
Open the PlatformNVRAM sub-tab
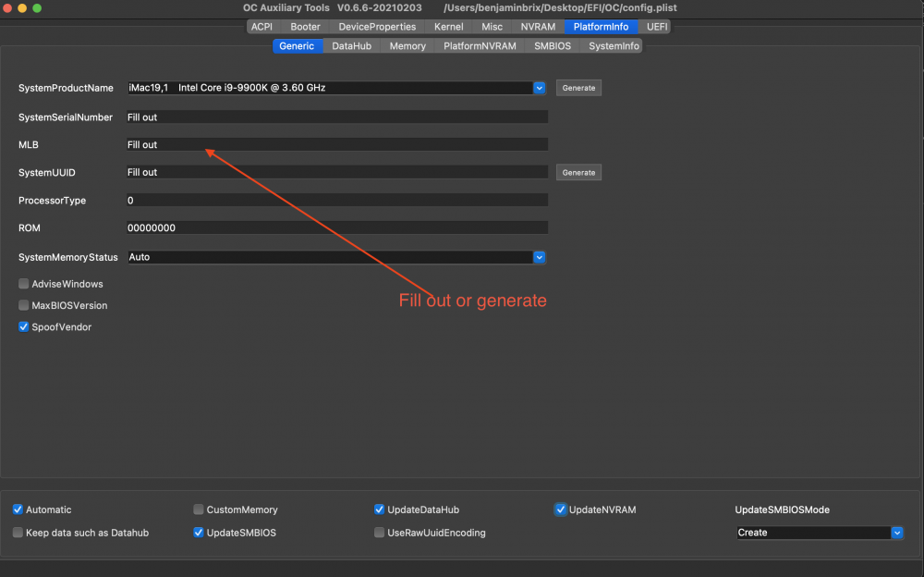480,46
